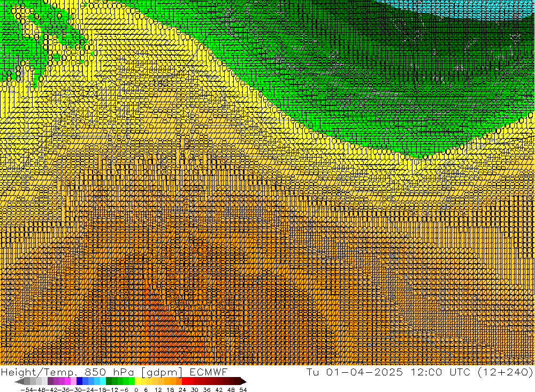Click the dark purple legend swatch above -42
The width and height of the screenshot is (535, 392).
click(x=50, y=381)
